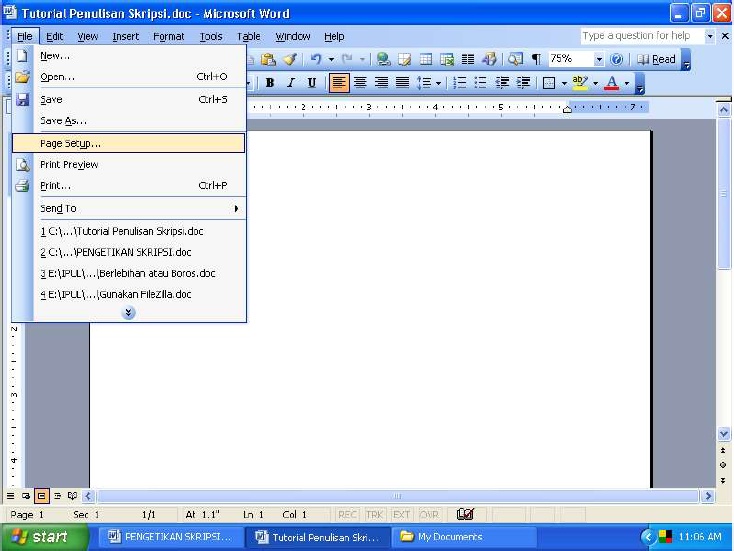Click the Open folder icon in File menu
The width and height of the screenshot is (734, 551).
[22, 77]
